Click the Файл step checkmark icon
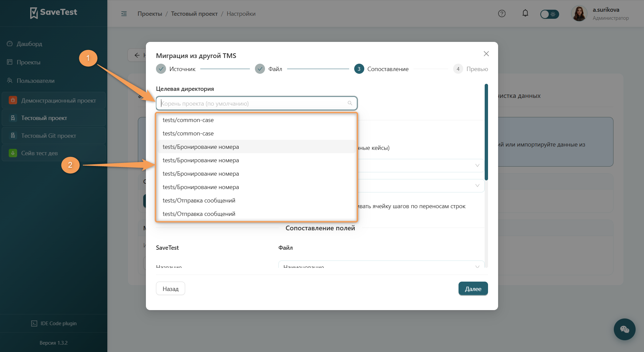The height and width of the screenshot is (352, 644). [260, 69]
